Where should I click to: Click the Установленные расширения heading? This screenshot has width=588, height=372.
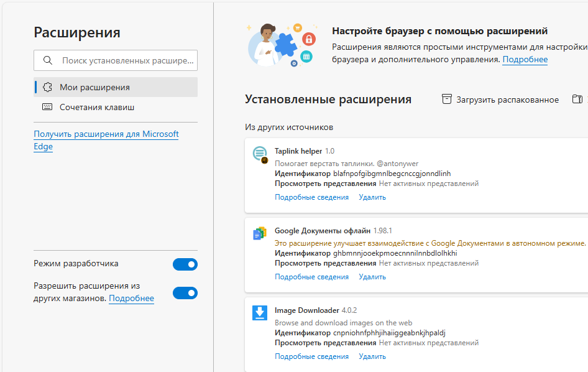pyautogui.click(x=328, y=99)
